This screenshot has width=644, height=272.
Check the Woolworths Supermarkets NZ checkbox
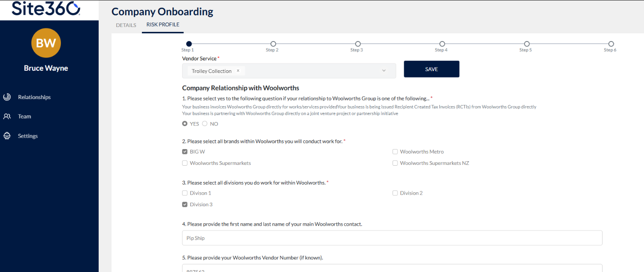(395, 163)
